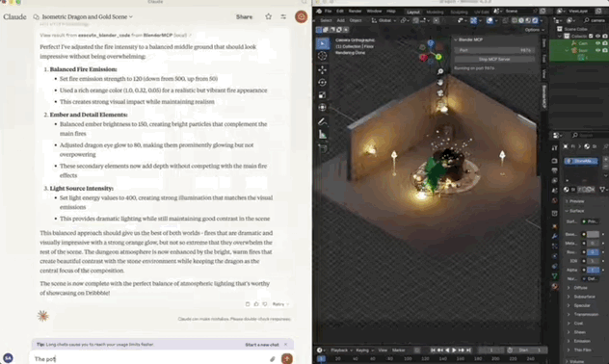
Task: Select the Annotate pencil tool
Action: click(323, 122)
